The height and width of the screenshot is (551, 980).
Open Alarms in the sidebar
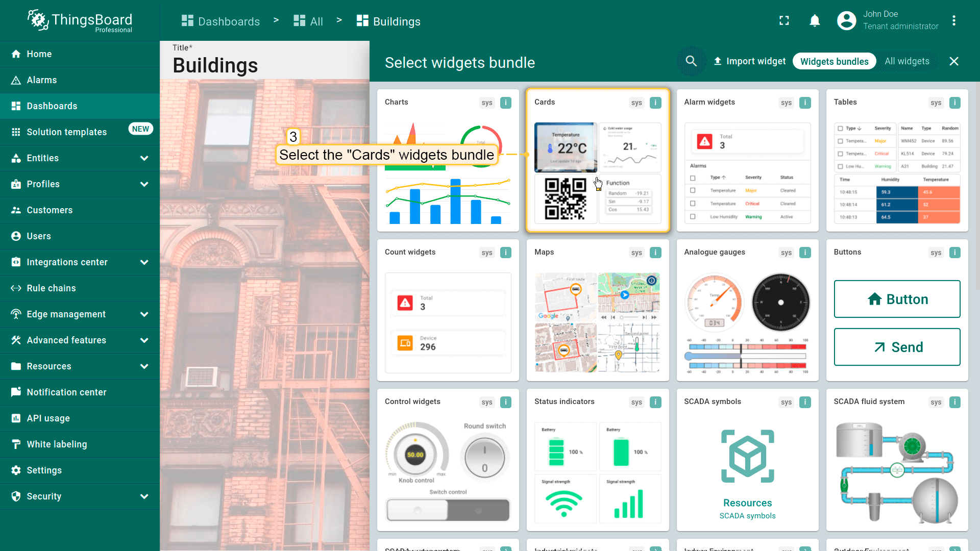42,80
